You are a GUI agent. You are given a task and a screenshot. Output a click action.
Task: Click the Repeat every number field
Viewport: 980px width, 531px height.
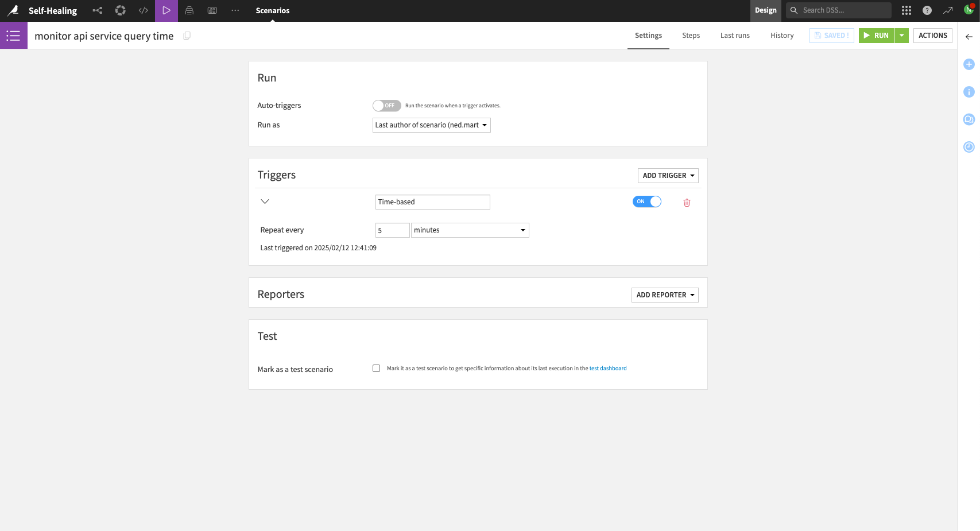(392, 230)
